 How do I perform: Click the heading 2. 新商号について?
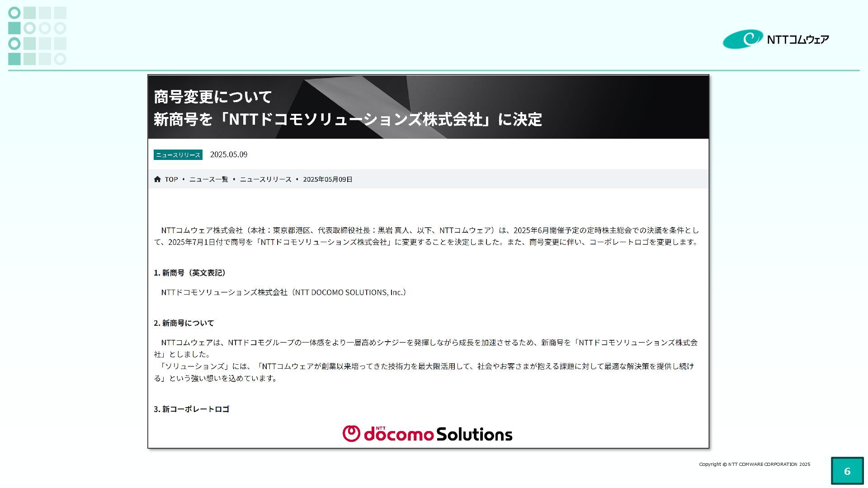coord(184,323)
